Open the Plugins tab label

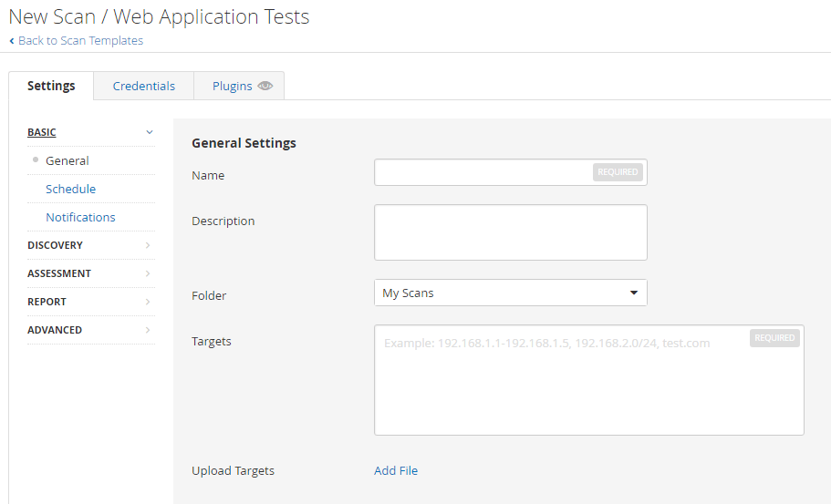tap(232, 86)
